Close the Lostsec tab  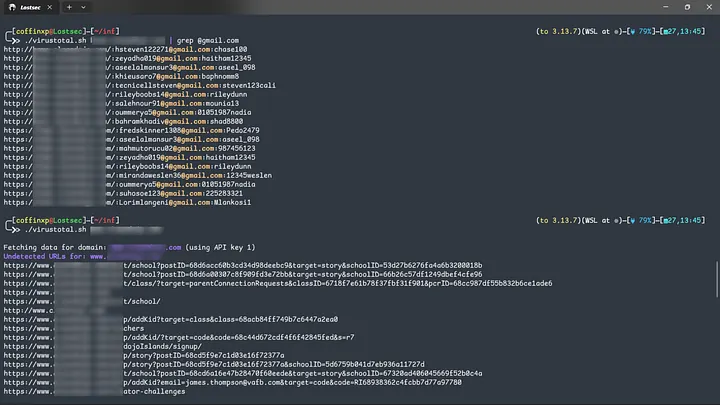tap(50, 7)
